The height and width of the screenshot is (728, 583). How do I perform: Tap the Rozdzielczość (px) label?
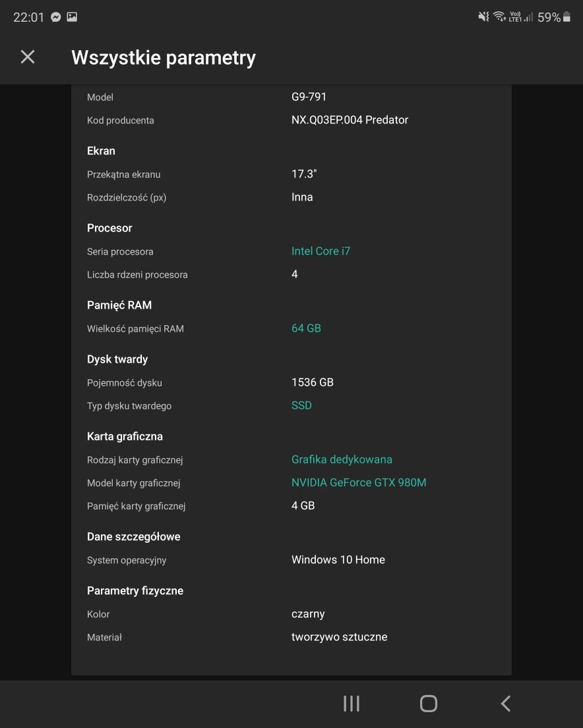126,197
